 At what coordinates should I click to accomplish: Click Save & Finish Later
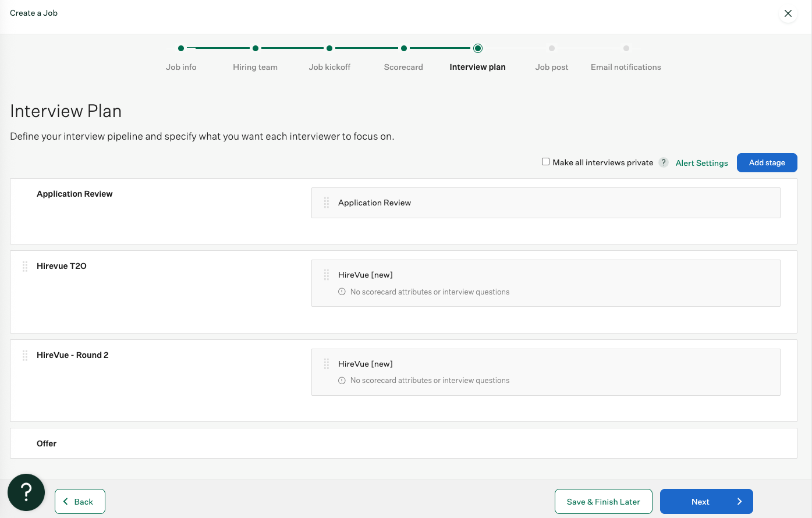tap(603, 502)
